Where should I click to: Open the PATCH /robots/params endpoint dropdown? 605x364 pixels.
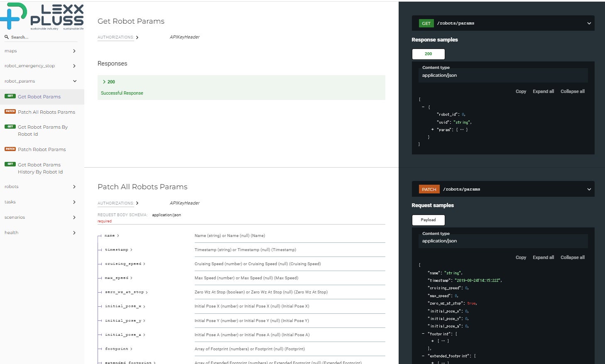[x=589, y=189]
